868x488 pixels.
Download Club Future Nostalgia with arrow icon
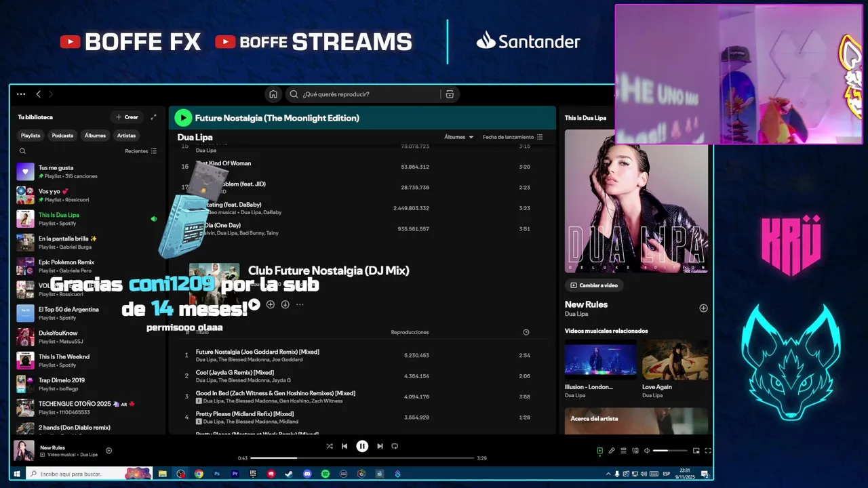click(x=285, y=304)
